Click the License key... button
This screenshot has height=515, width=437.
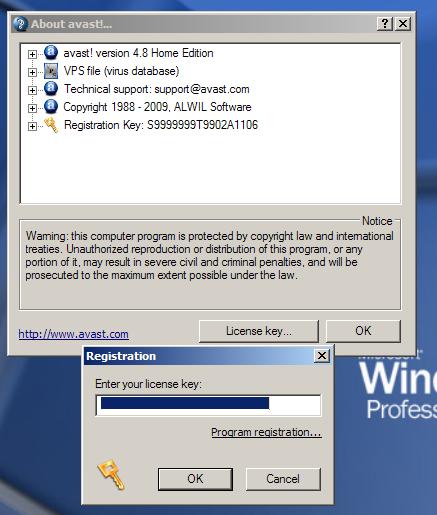coord(259,331)
